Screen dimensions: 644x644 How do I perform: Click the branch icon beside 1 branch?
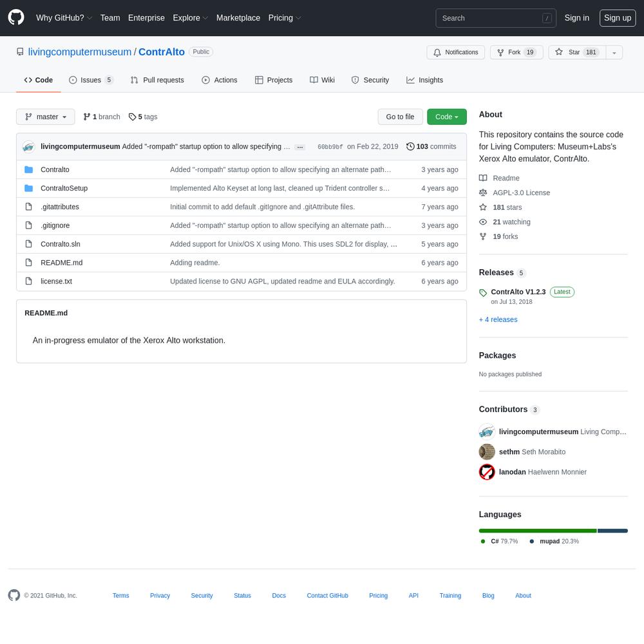click(x=87, y=117)
